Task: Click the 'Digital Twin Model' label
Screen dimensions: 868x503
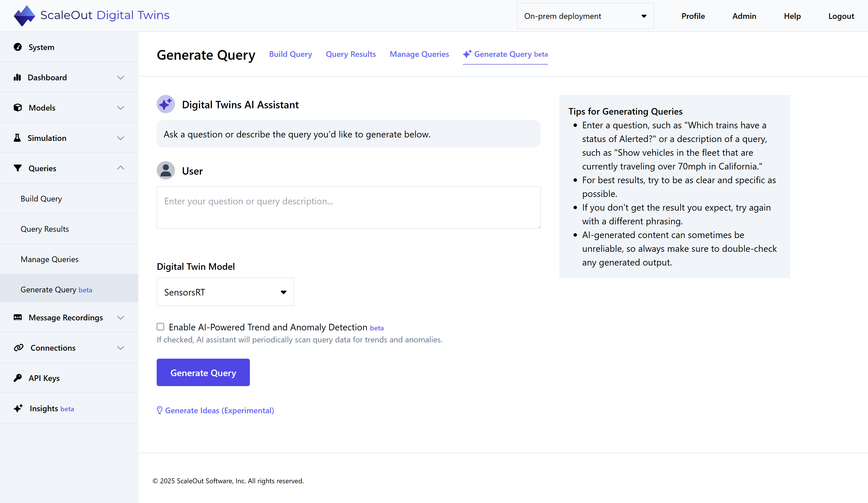Action: tap(196, 266)
